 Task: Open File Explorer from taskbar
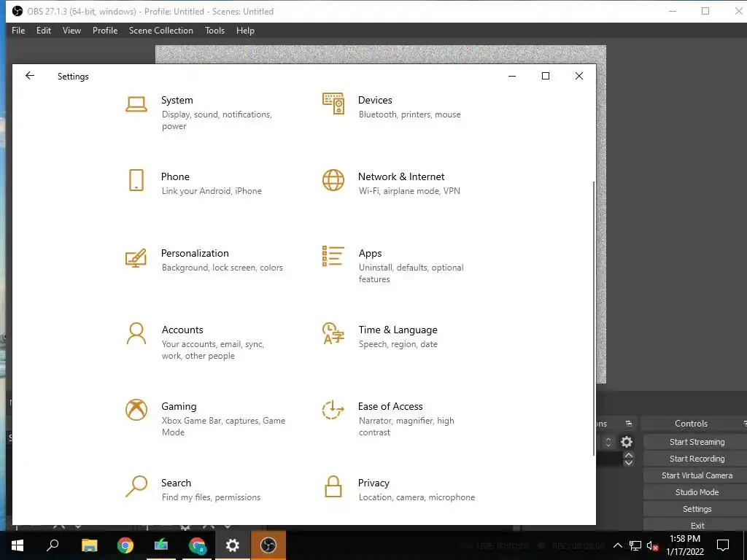click(89, 545)
